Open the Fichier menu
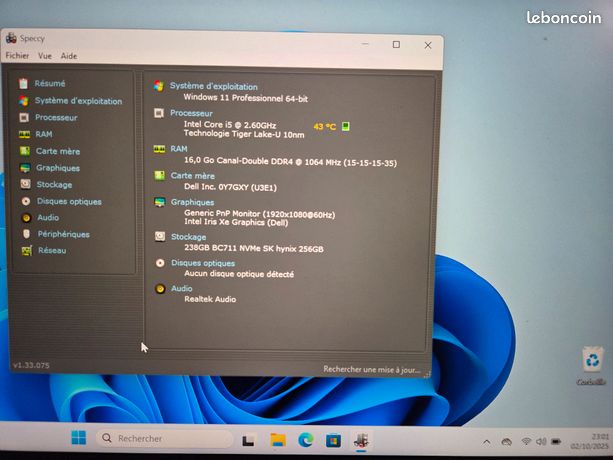Image resolution: width=613 pixels, height=460 pixels. 17,56
